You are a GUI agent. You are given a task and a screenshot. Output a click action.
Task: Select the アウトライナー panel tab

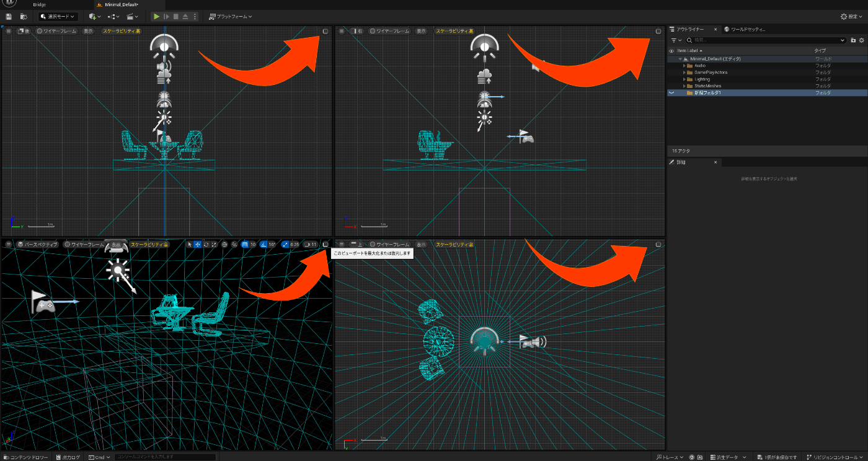pos(690,29)
